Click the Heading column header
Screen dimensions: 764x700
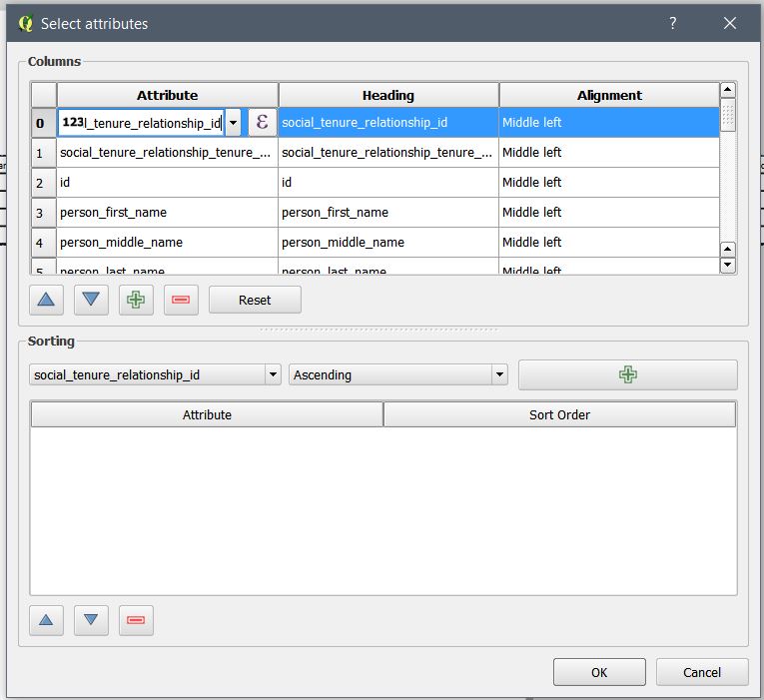388,95
